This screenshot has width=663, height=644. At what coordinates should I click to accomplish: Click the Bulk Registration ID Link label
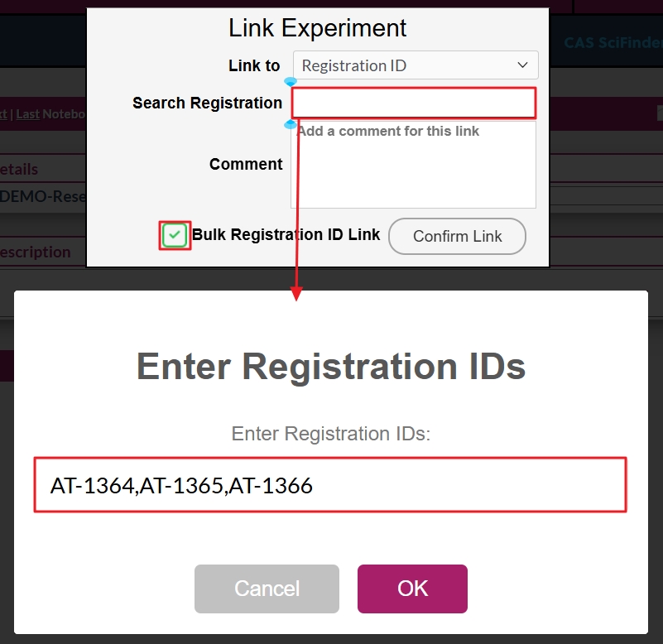tap(286, 235)
